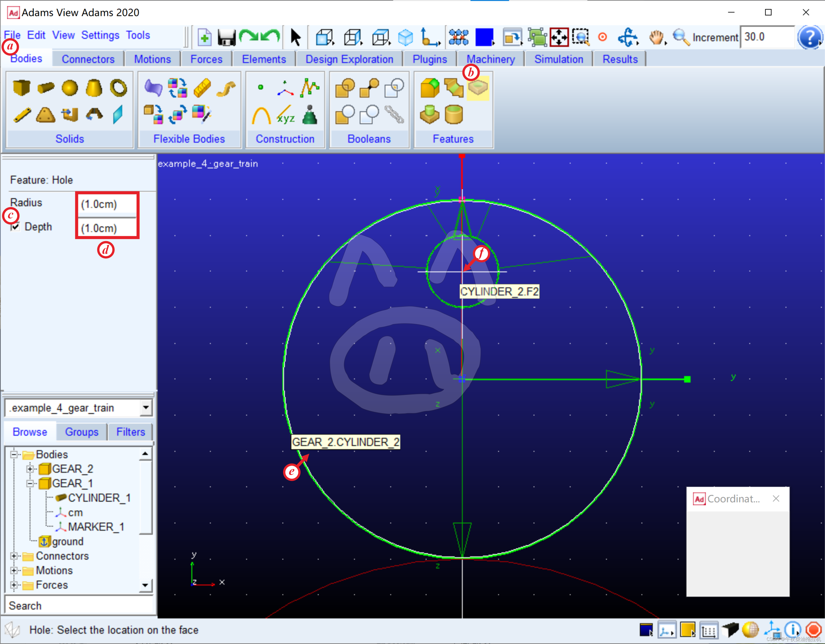
Task: Select the Polyline construction tool
Action: tap(310, 88)
